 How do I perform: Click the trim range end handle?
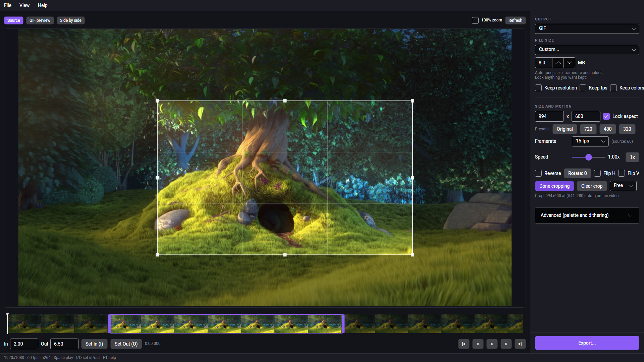click(x=343, y=324)
